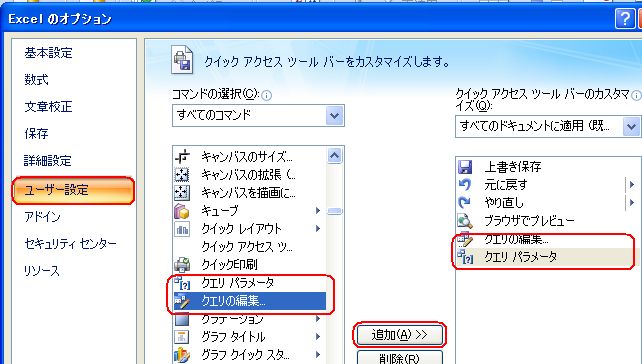Viewport: 642px width, 364px height.
Task: Expand the 元に戻す split arrow
Action: 631,185
